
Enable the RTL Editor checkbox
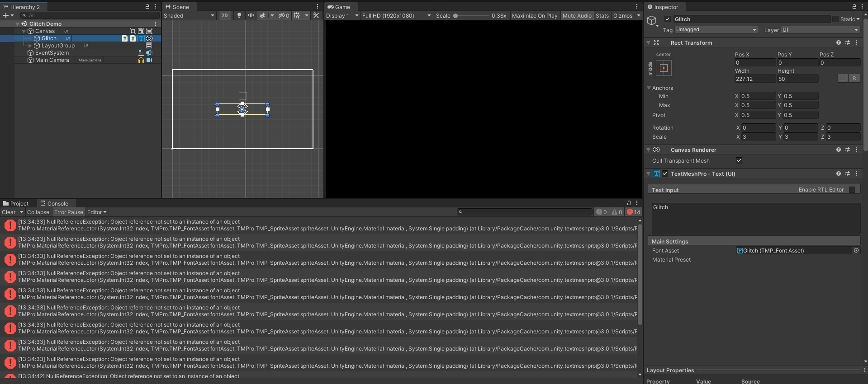[852, 190]
